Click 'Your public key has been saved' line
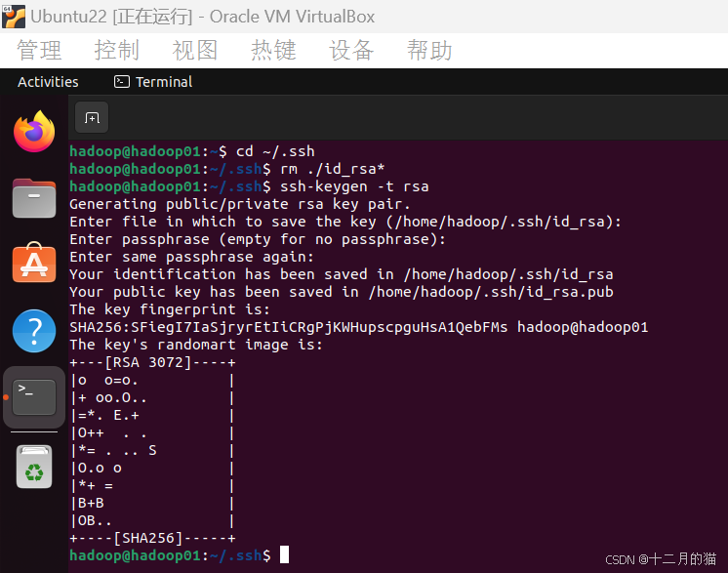Viewport: 728px width, 573px height. pyautogui.click(x=342, y=292)
